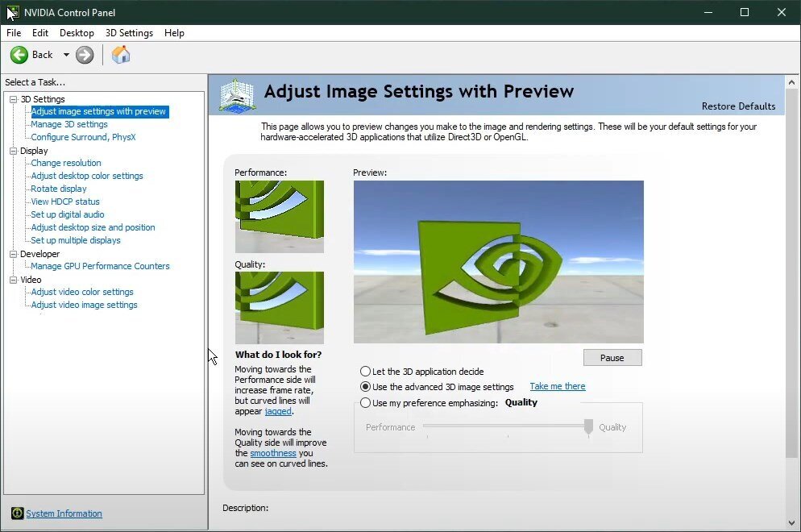Select Let the 3D application decide
Viewport: 801px width, 532px height.
(366, 372)
